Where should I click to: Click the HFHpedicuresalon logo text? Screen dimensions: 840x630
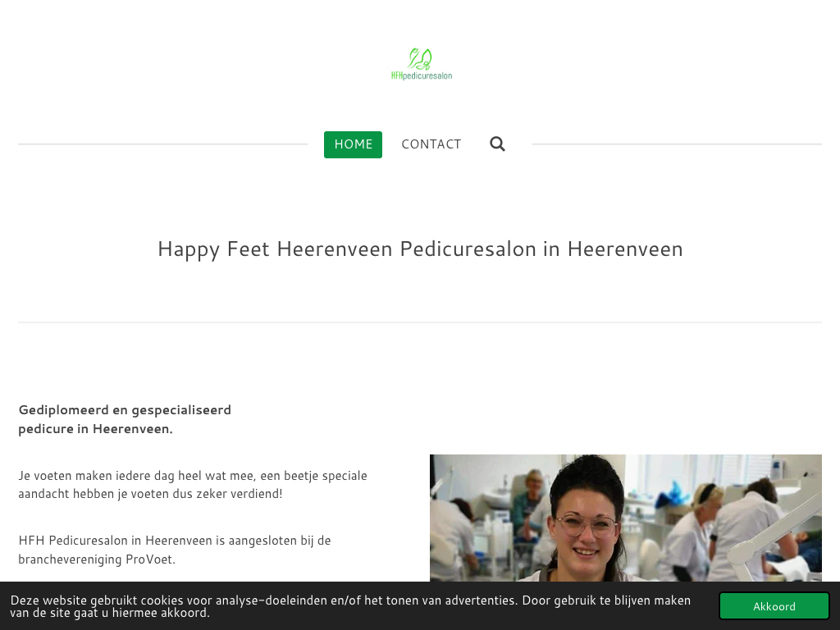422,76
